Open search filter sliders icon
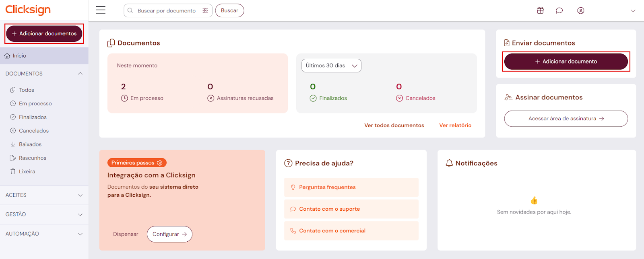 tap(205, 10)
